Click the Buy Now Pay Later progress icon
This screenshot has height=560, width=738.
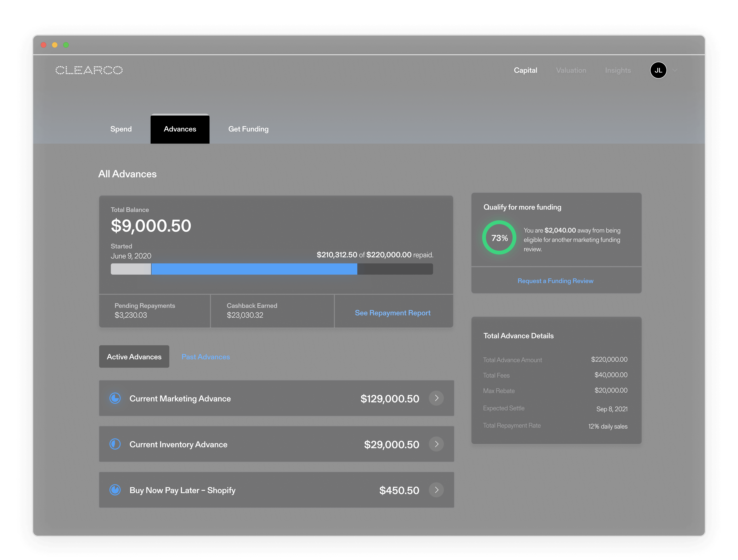click(x=115, y=490)
